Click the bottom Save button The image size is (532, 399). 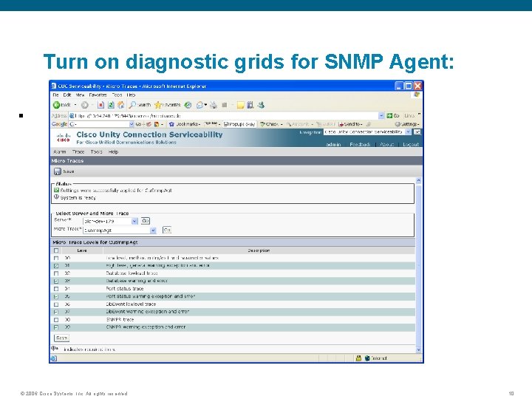click(x=61, y=338)
